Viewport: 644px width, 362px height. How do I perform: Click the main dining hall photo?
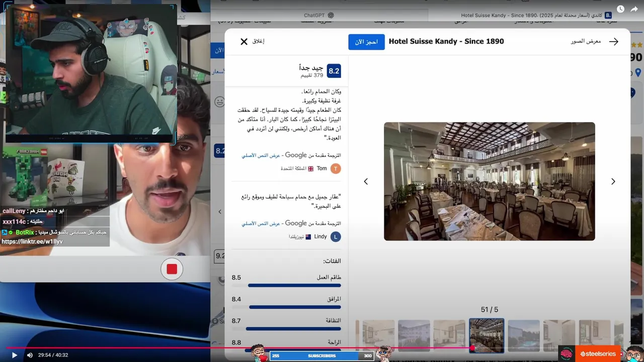[490, 182]
